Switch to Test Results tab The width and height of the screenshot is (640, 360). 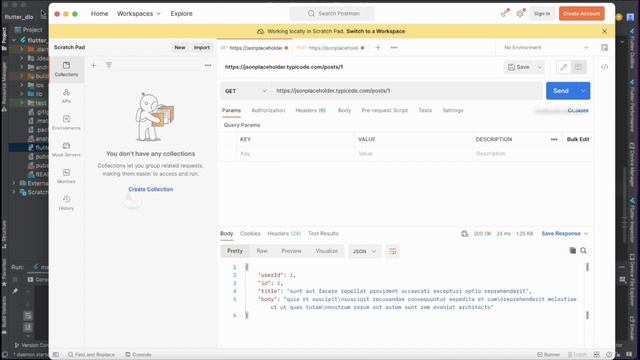tap(323, 233)
